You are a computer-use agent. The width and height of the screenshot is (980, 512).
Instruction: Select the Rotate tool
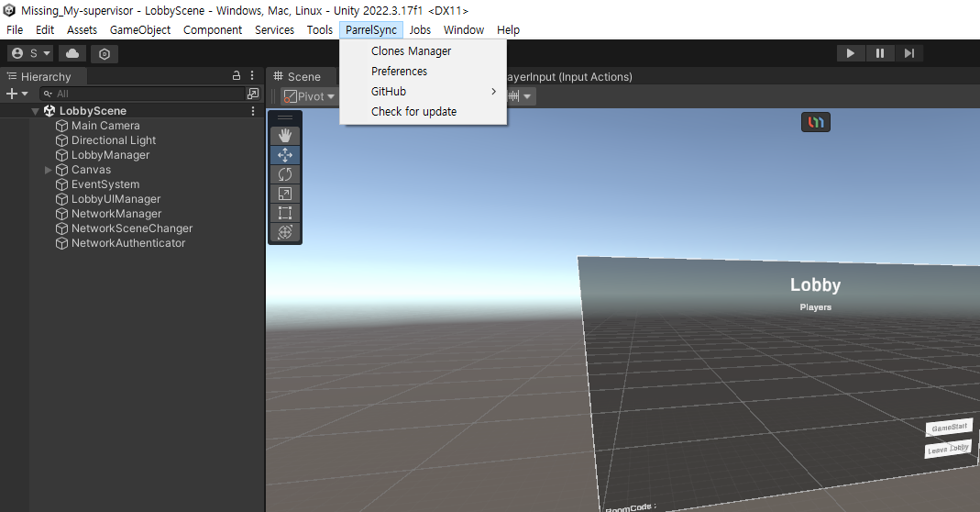[285, 174]
